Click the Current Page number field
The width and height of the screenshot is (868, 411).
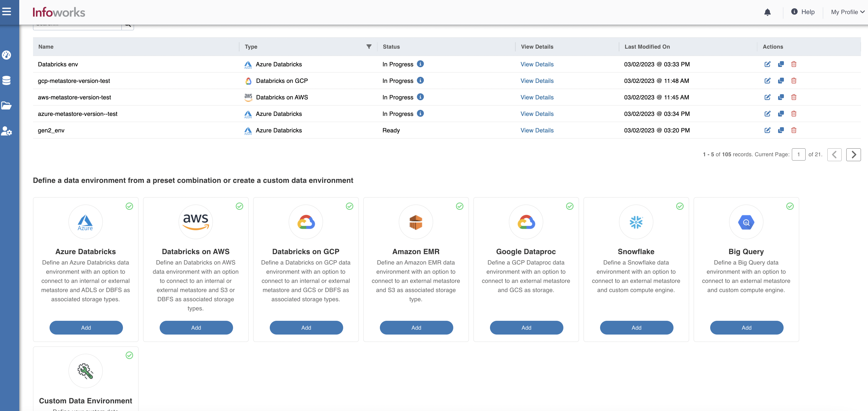click(798, 154)
